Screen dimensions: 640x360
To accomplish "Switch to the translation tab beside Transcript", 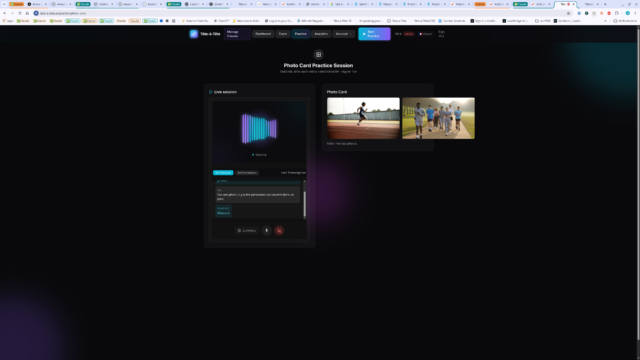I will pyautogui.click(x=247, y=173).
